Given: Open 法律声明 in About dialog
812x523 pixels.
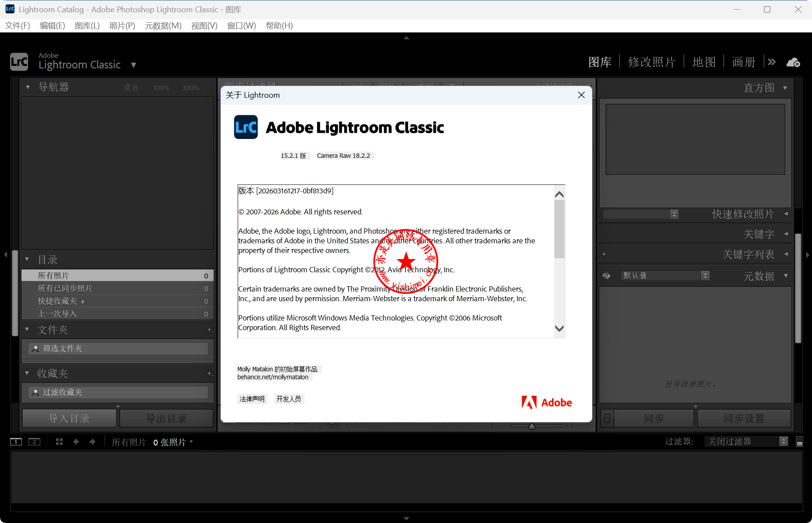Looking at the screenshot, I should pos(252,399).
